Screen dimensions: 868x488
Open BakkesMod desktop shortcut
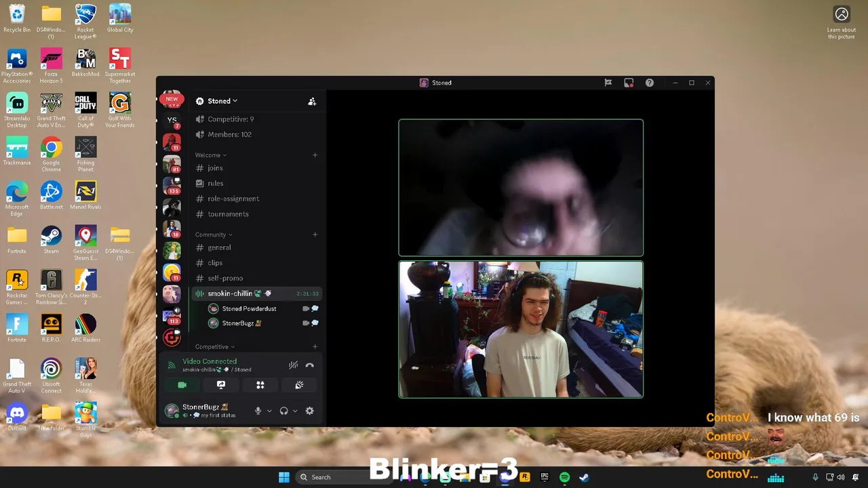click(85, 63)
